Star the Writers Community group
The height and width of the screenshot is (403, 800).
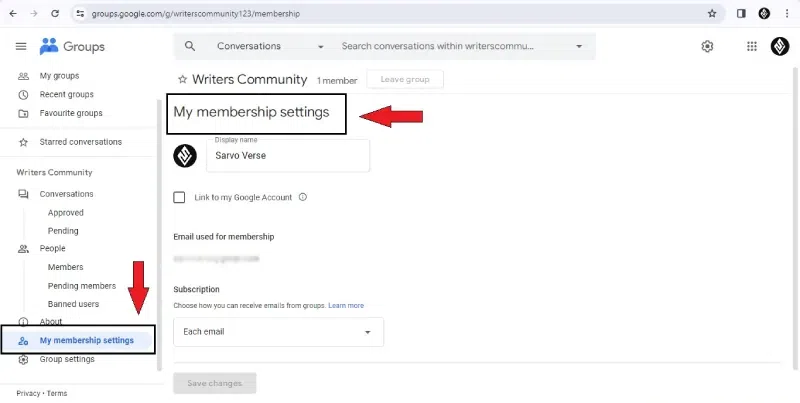click(x=182, y=80)
